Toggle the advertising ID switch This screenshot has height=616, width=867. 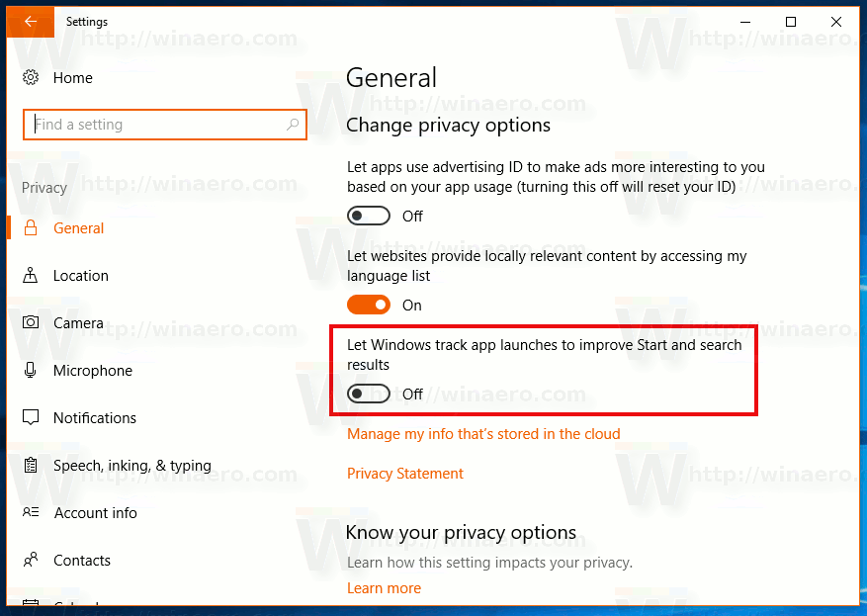point(369,216)
